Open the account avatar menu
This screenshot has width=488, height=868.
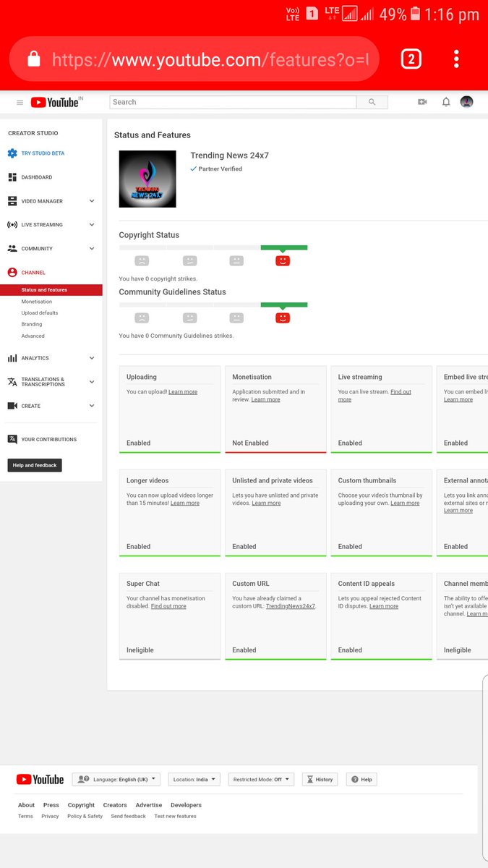pos(467,102)
